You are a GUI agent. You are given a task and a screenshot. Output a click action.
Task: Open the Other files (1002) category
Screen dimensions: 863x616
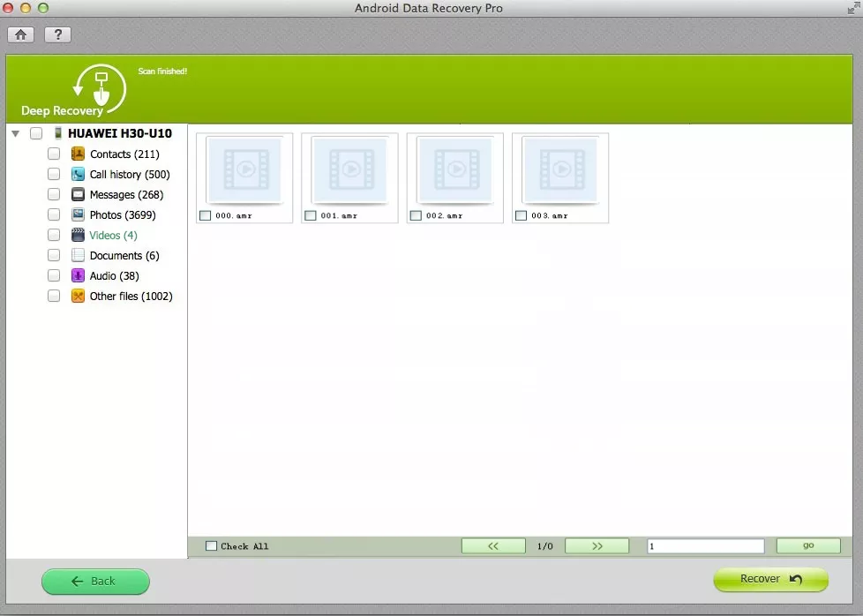click(131, 297)
